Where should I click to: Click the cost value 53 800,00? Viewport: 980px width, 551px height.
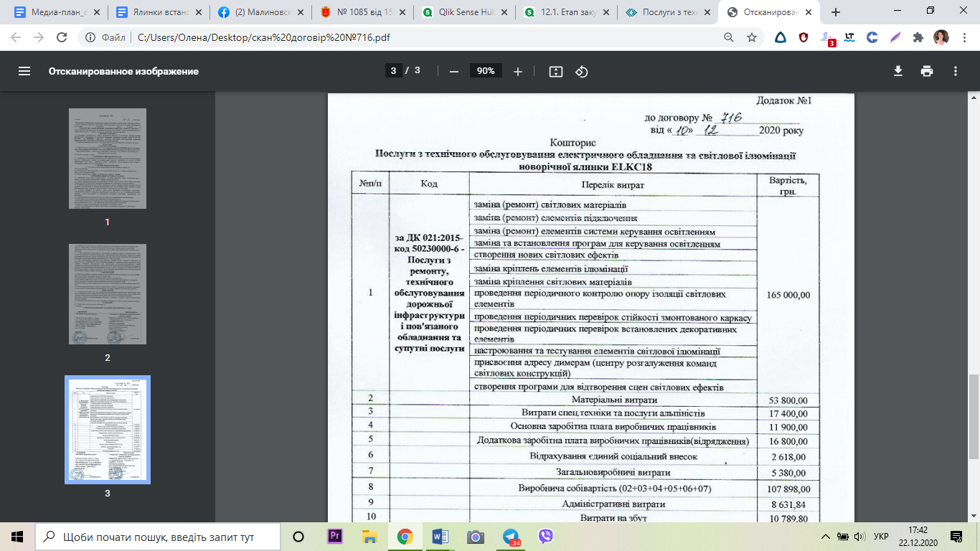[788, 400]
